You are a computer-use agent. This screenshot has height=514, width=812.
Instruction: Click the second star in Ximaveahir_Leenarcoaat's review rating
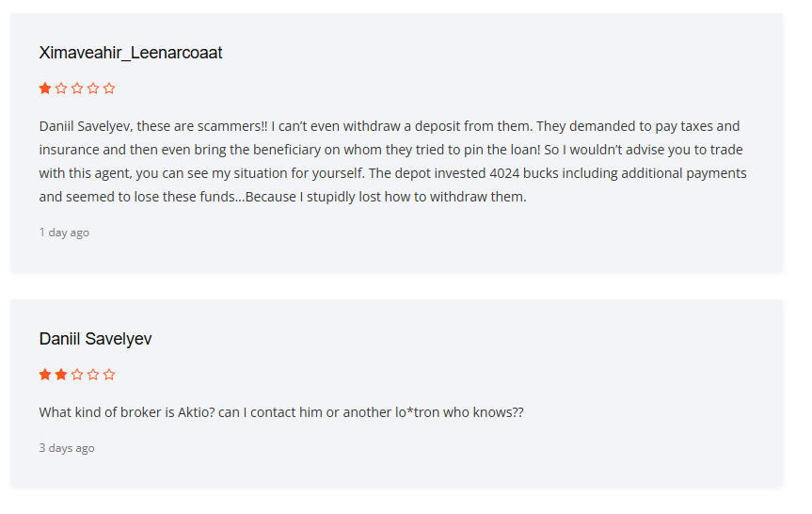click(x=61, y=88)
